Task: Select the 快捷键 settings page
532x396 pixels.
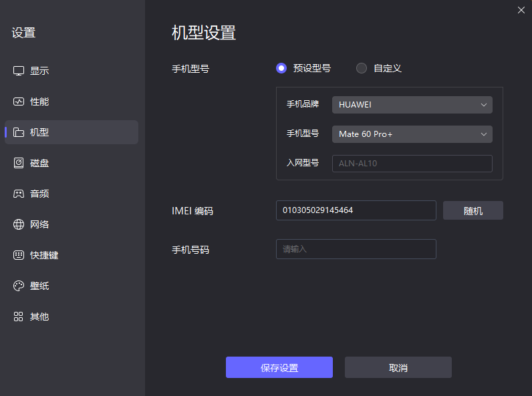Action: [x=72, y=255]
